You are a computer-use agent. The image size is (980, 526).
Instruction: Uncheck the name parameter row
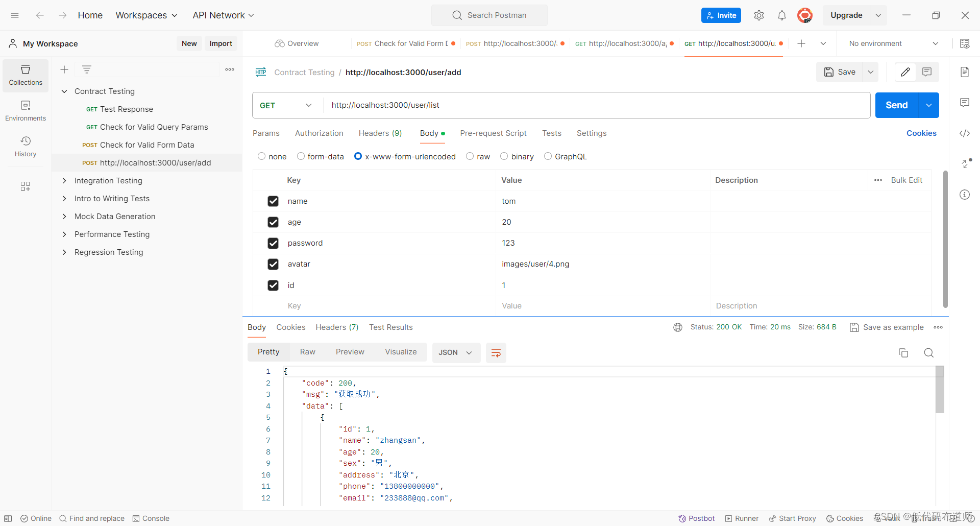pyautogui.click(x=273, y=201)
